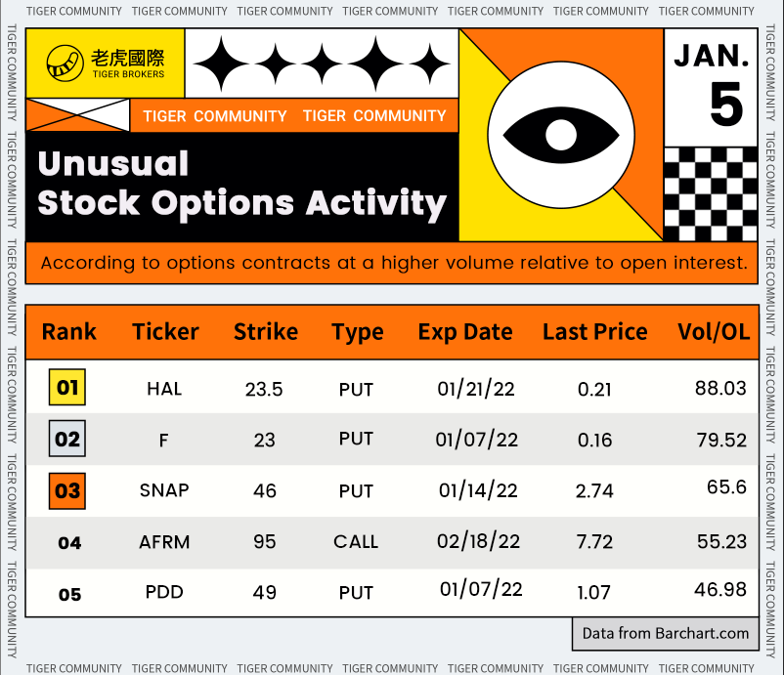Screen dimensions: 784x675
Task: Click the Last Price column header
Action: [594, 332]
